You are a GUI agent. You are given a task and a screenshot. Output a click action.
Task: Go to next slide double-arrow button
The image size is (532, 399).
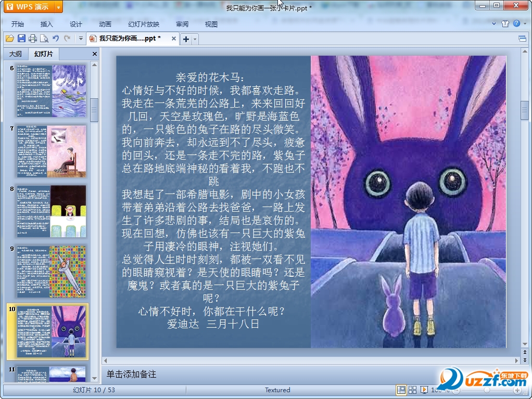(525, 360)
